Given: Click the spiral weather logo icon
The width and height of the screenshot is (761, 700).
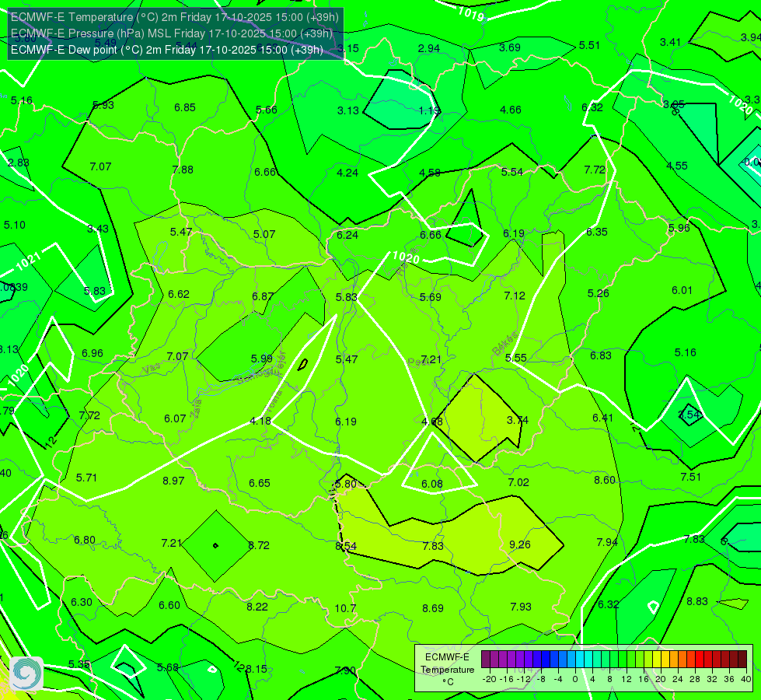Looking at the screenshot, I should click(x=26, y=674).
